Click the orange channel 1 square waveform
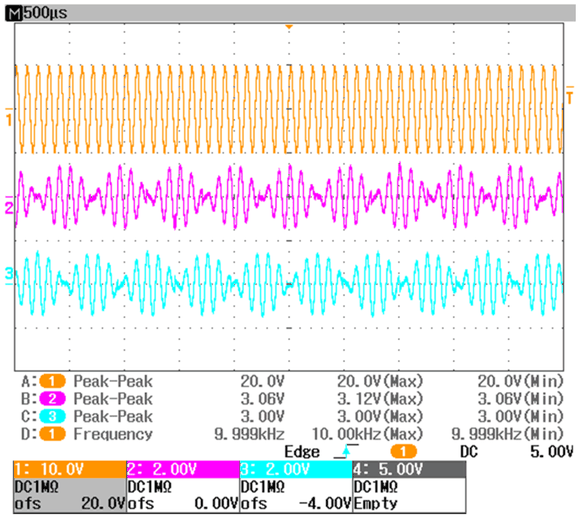This screenshot has height=518, width=579. [x=289, y=109]
